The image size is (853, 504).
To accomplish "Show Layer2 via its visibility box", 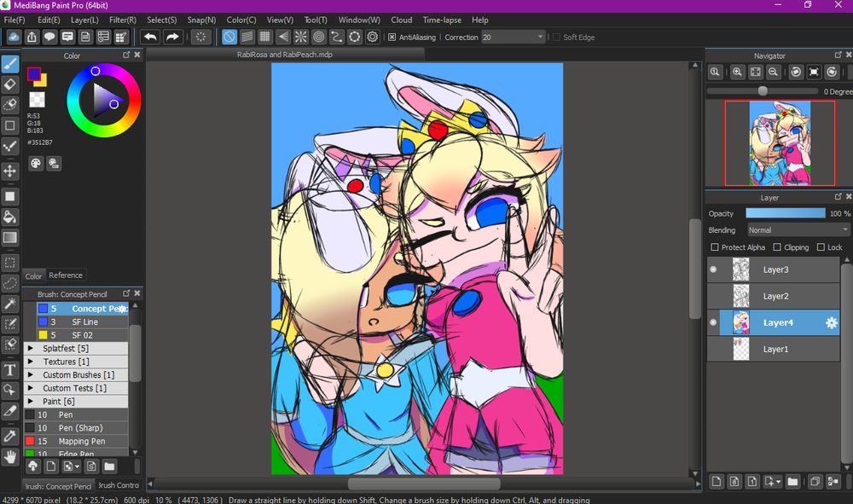I will point(713,296).
